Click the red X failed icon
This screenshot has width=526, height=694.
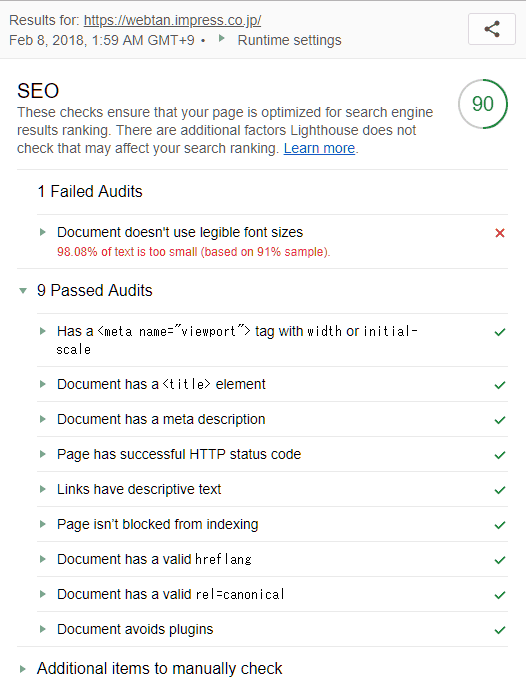pos(500,233)
